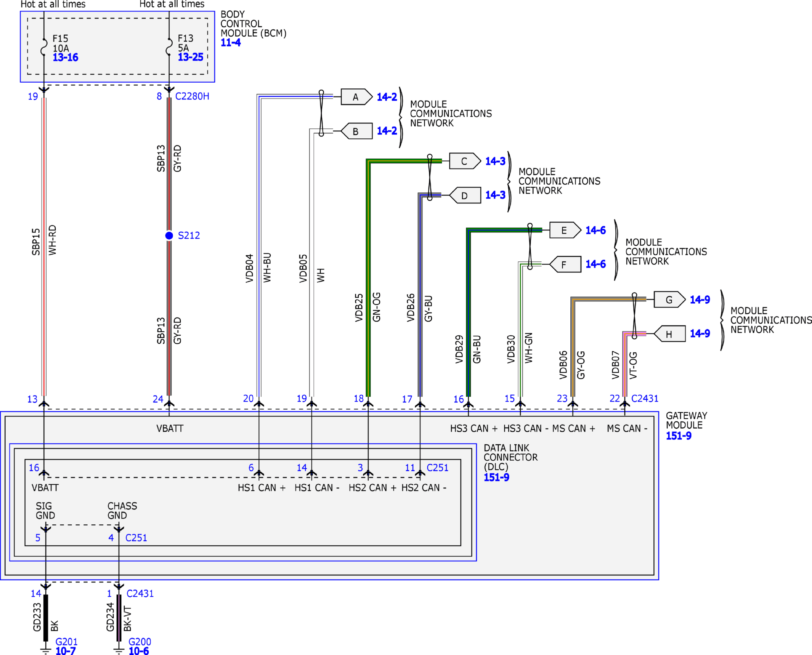This screenshot has width=812, height=655.
Task: Select off-page connector arrow B
Action: 356,131
